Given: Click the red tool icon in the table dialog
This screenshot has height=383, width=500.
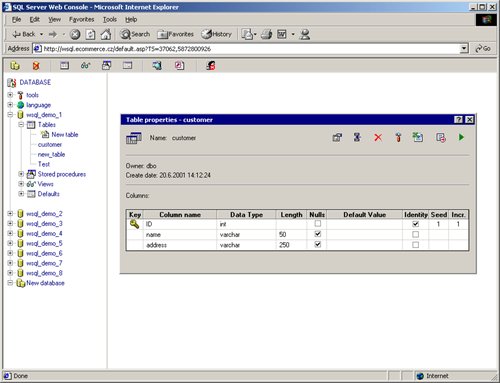Looking at the screenshot, I should (398, 137).
